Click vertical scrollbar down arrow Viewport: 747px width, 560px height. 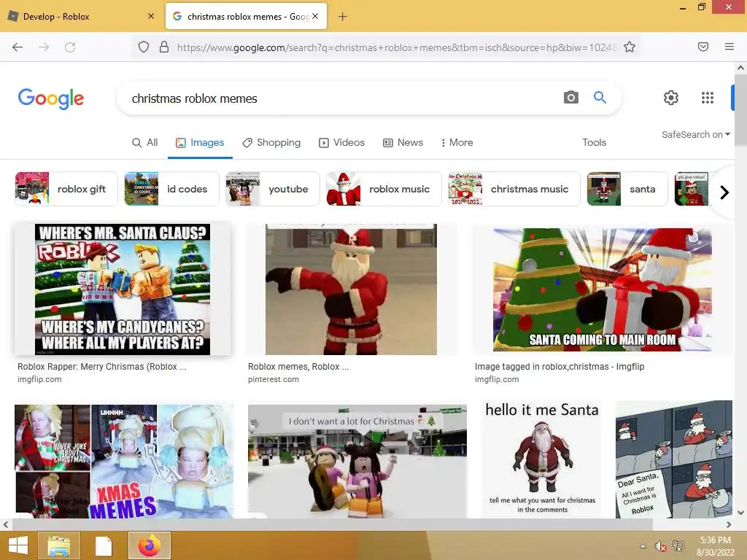(x=740, y=513)
